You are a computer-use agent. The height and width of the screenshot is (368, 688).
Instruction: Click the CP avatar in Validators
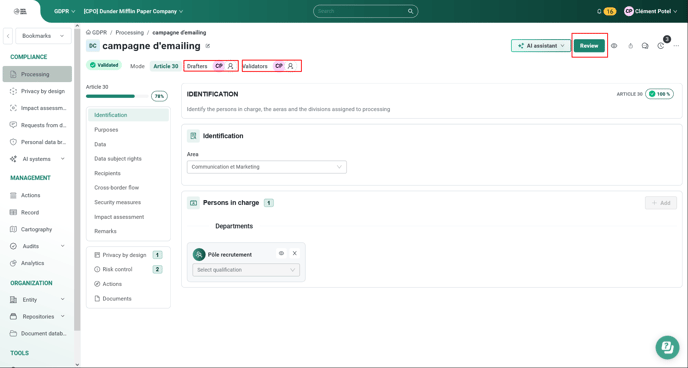click(279, 66)
